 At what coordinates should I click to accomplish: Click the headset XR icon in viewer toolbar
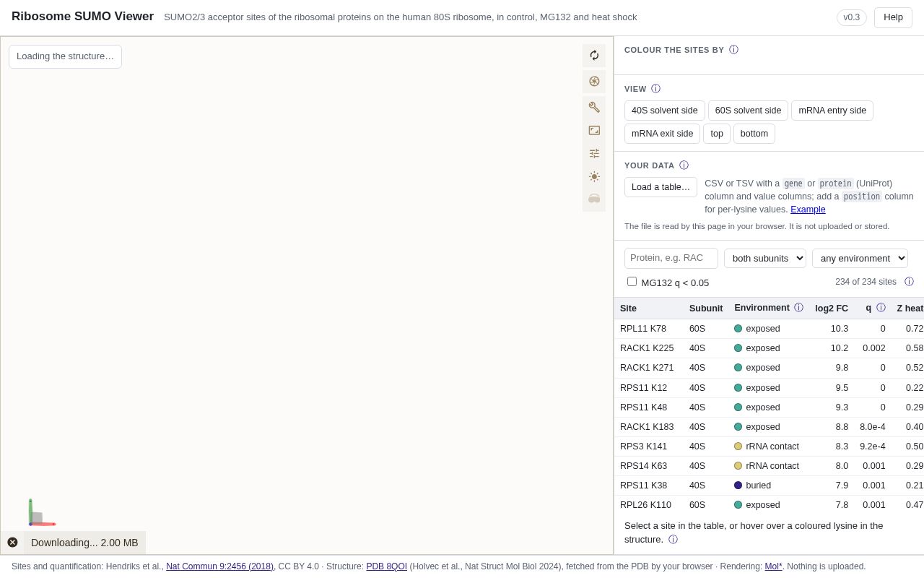594,199
